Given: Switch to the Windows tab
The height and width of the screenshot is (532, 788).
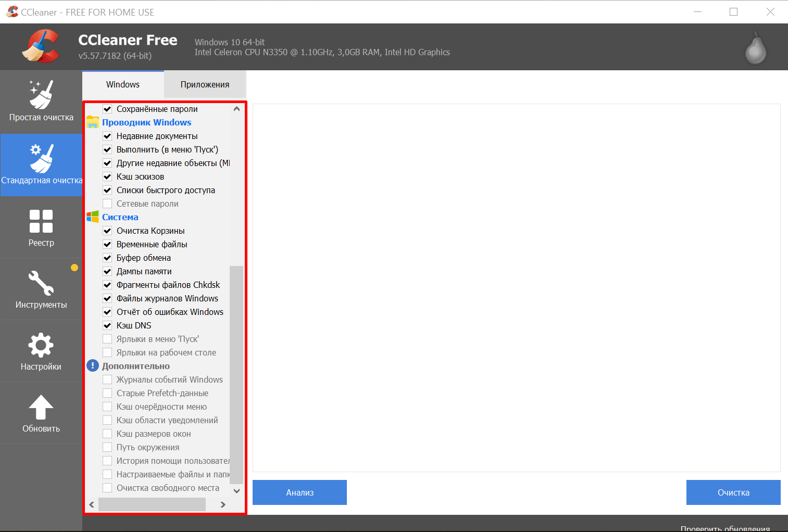Looking at the screenshot, I should click(x=123, y=84).
